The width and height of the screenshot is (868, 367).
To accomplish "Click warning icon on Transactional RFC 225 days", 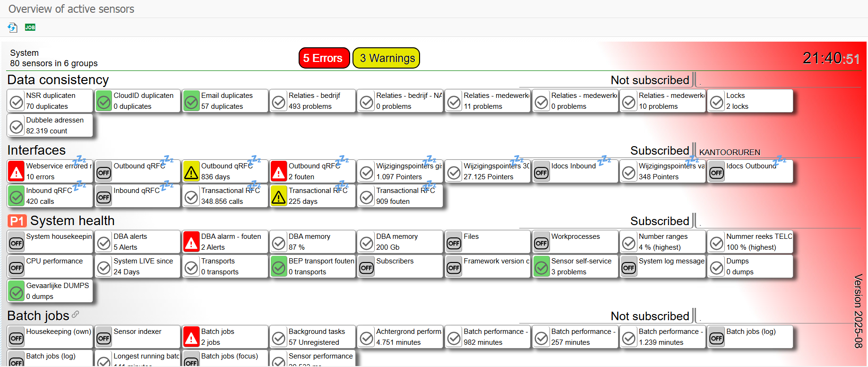I will 279,196.
